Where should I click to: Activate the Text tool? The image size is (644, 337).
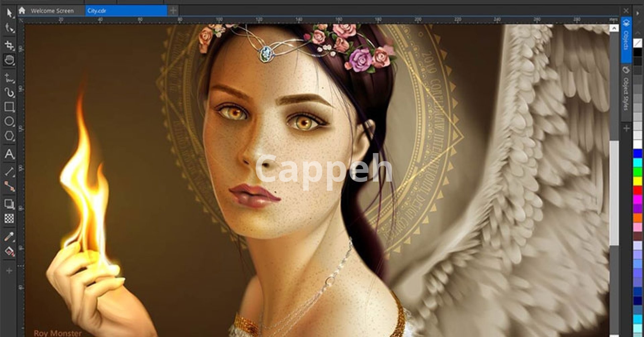(9, 154)
